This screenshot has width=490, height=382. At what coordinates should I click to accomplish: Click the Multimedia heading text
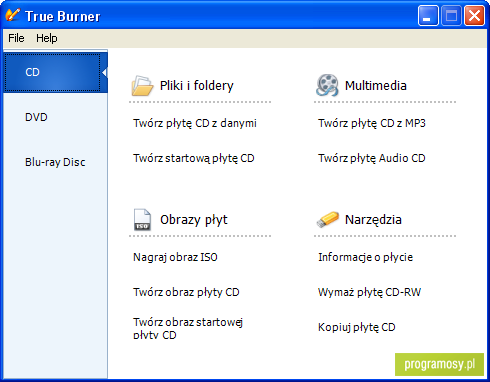pyautogui.click(x=376, y=86)
